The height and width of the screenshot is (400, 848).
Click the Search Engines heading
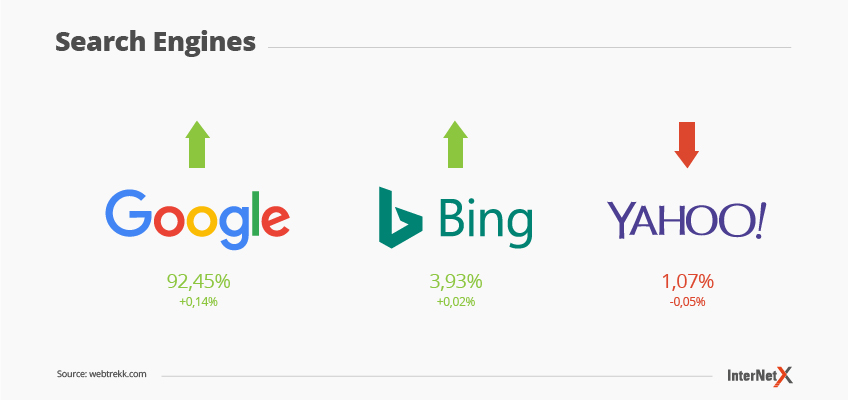tap(155, 43)
